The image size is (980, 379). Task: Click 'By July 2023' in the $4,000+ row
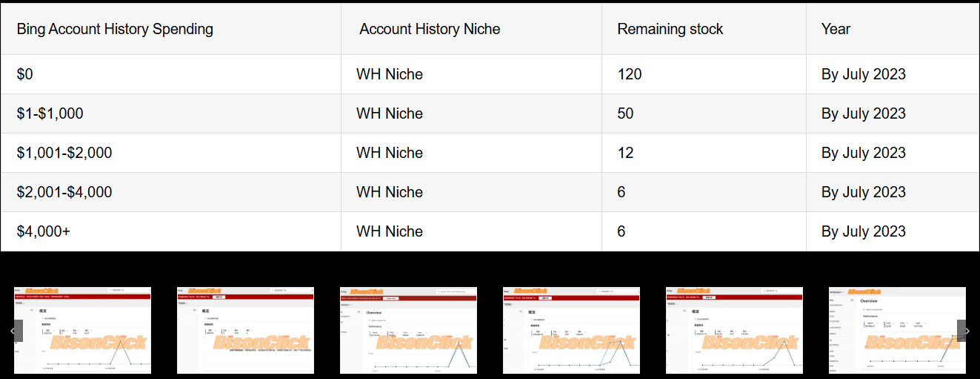864,231
